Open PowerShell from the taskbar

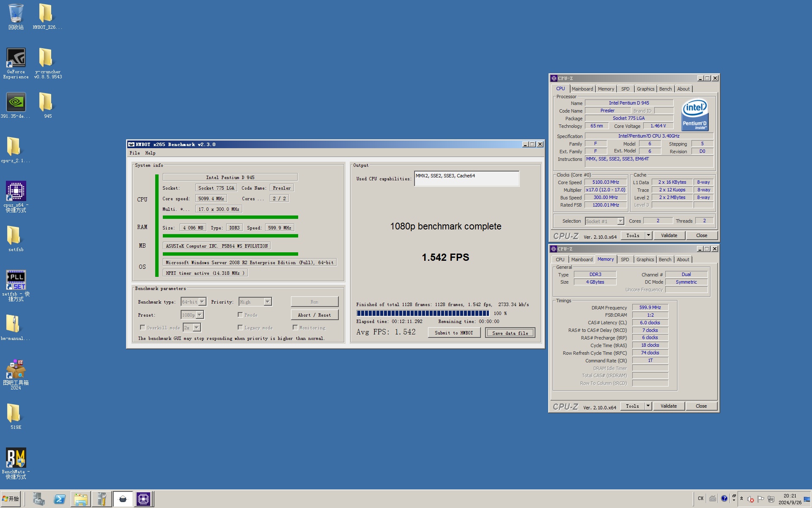tap(60, 499)
